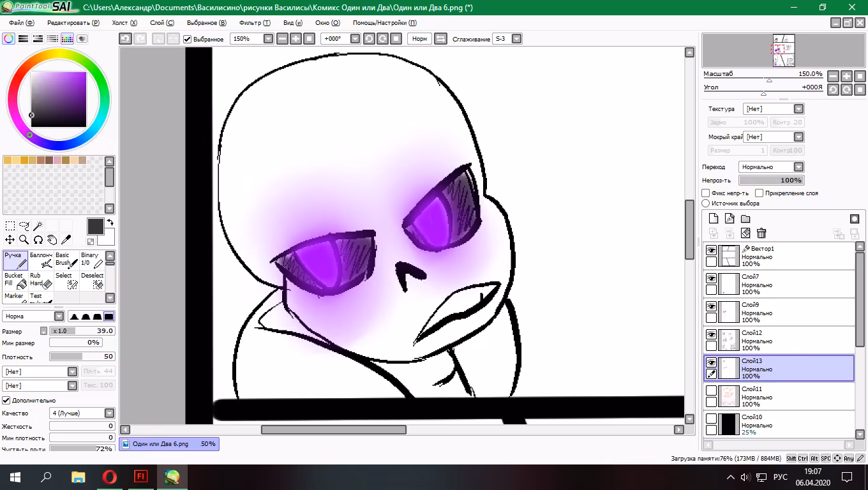Switch to the Один или Два 6.png document tab

169,444
